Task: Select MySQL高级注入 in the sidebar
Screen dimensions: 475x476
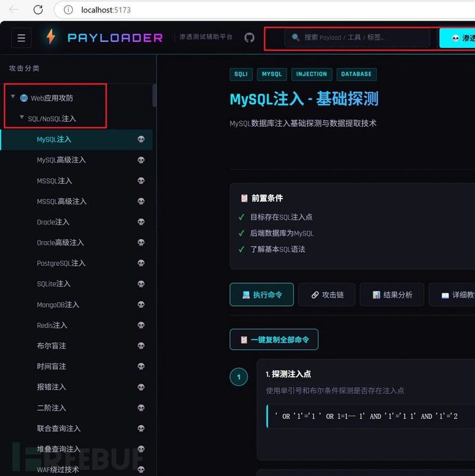Action: point(76,160)
